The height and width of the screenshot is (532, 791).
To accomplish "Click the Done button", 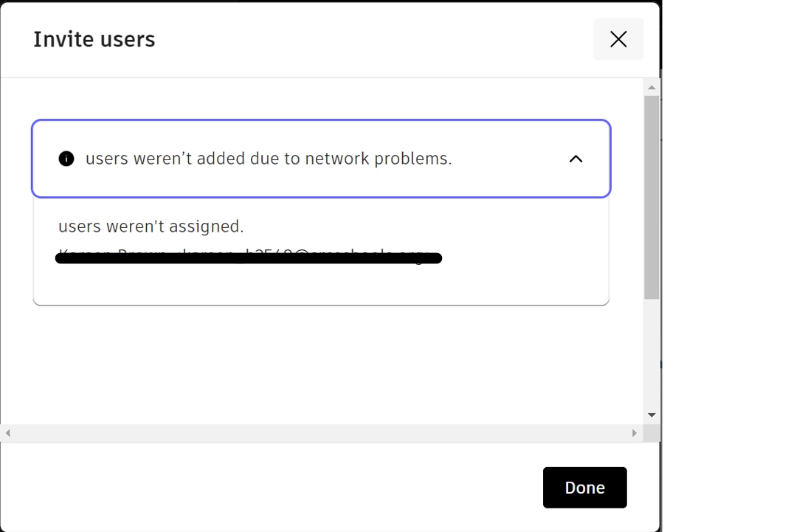I will (584, 487).
